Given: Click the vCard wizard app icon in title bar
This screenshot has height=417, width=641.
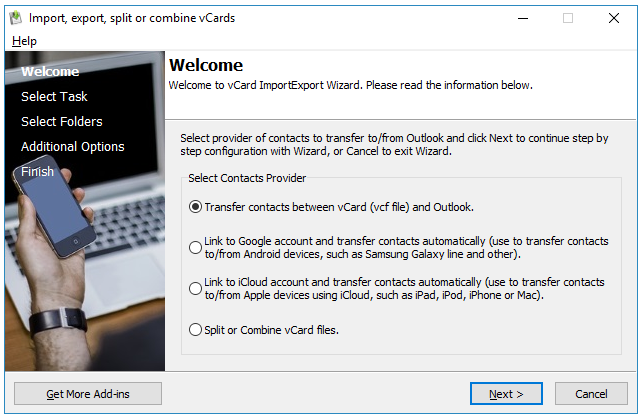Looking at the screenshot, I should 15,18.
